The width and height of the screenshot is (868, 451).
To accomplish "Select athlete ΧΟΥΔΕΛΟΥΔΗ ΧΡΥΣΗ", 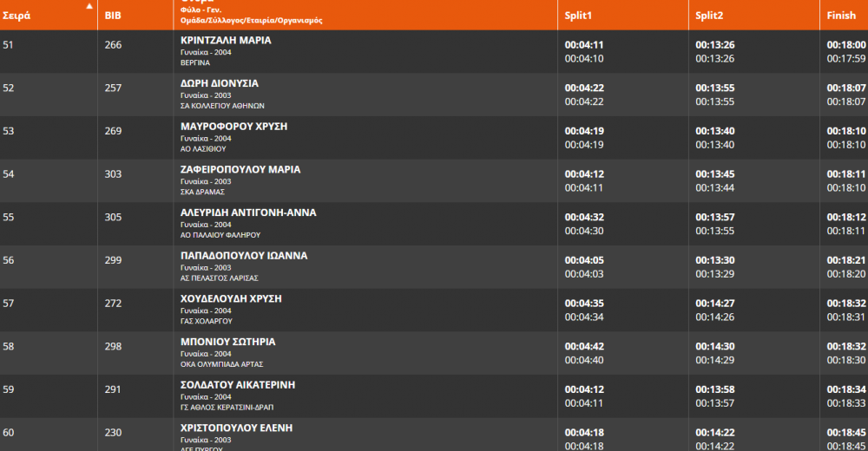I will tap(231, 299).
